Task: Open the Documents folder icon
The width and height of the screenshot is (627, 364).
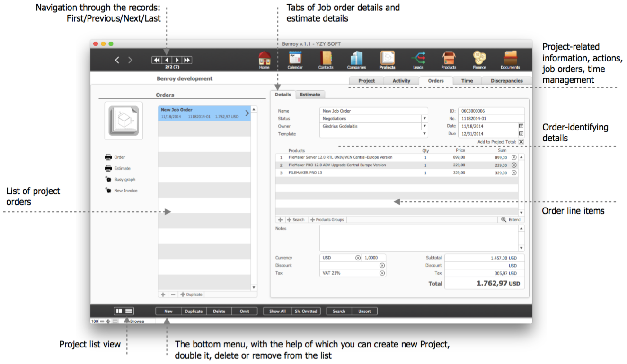Action: [510, 59]
